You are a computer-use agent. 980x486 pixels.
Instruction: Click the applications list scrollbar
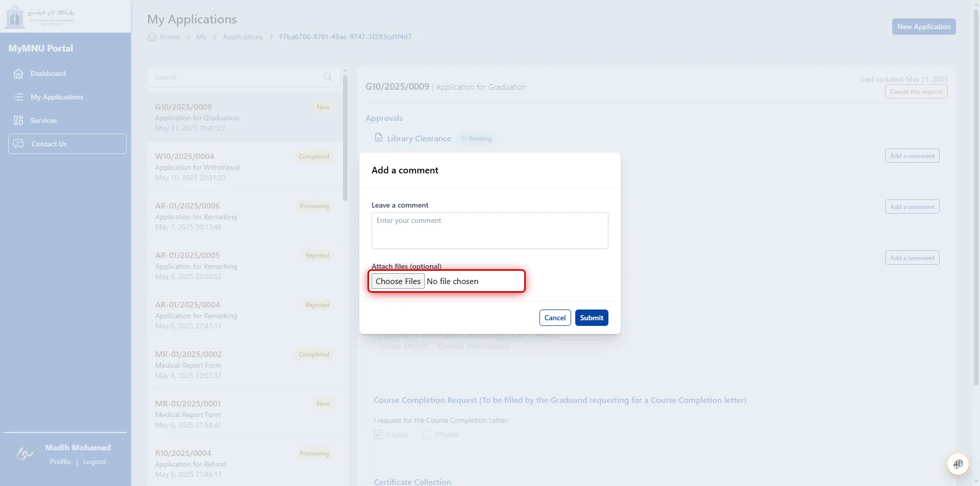[x=345, y=137]
